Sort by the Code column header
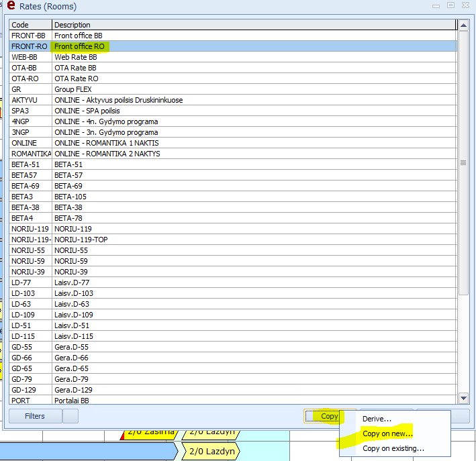 point(30,25)
